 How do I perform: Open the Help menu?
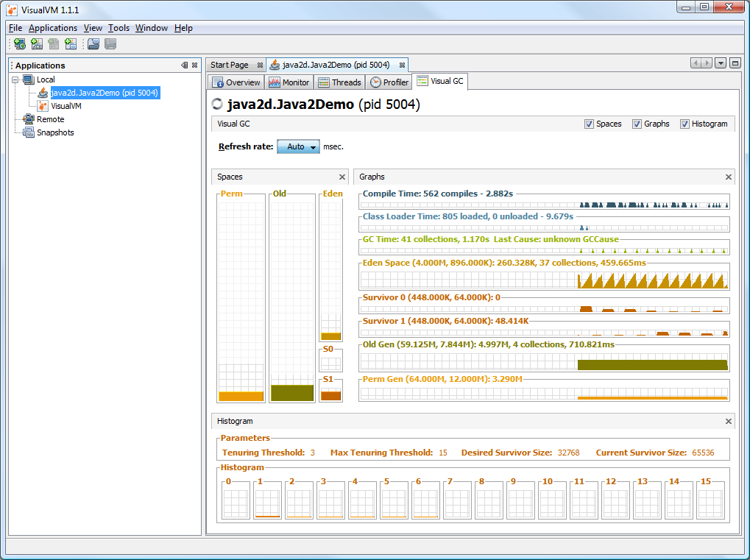(x=183, y=28)
